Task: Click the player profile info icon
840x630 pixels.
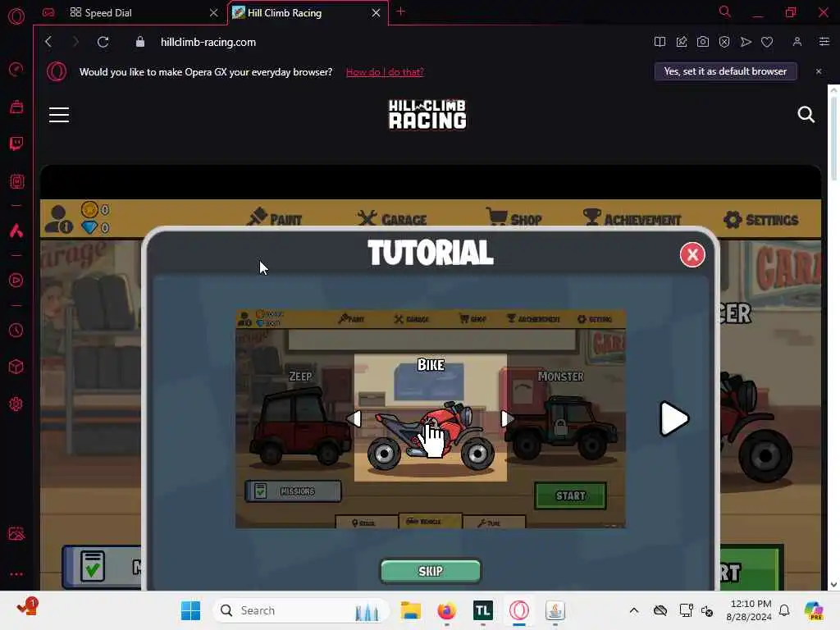Action: click(58, 220)
